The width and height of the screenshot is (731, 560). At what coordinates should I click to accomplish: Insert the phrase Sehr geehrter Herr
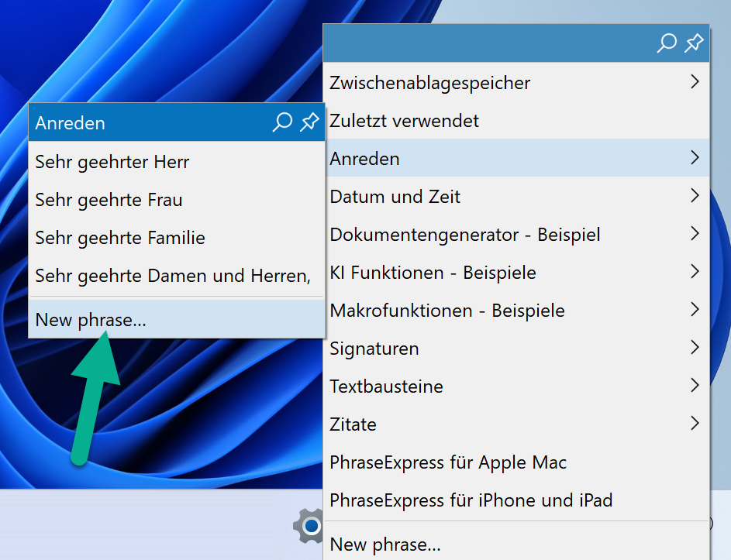[x=112, y=162]
